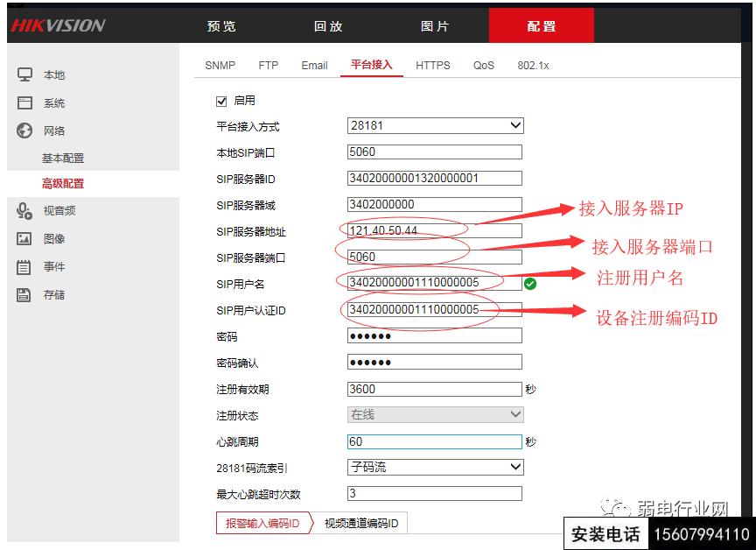The width and height of the screenshot is (756, 550).
Task: Click the SIP服务器地址 input field
Action: click(434, 230)
